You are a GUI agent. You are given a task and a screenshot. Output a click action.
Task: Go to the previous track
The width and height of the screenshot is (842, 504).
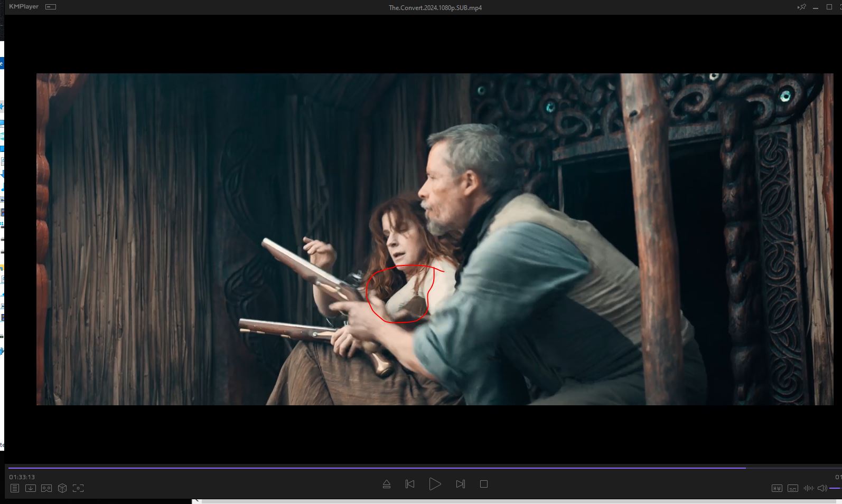(410, 484)
